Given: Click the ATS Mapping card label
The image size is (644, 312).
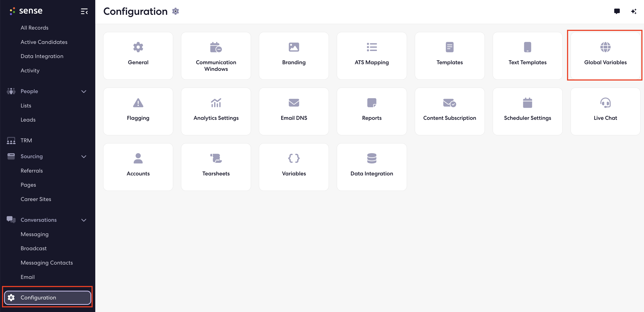Looking at the screenshot, I should 372,62.
